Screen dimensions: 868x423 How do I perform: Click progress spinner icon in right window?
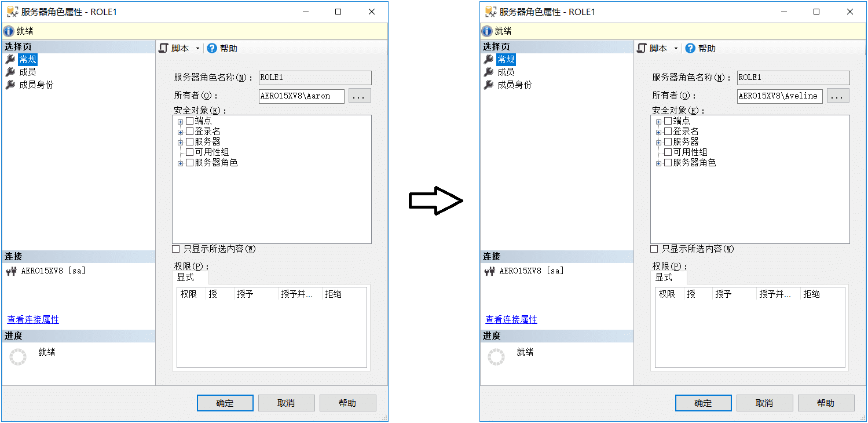point(496,357)
